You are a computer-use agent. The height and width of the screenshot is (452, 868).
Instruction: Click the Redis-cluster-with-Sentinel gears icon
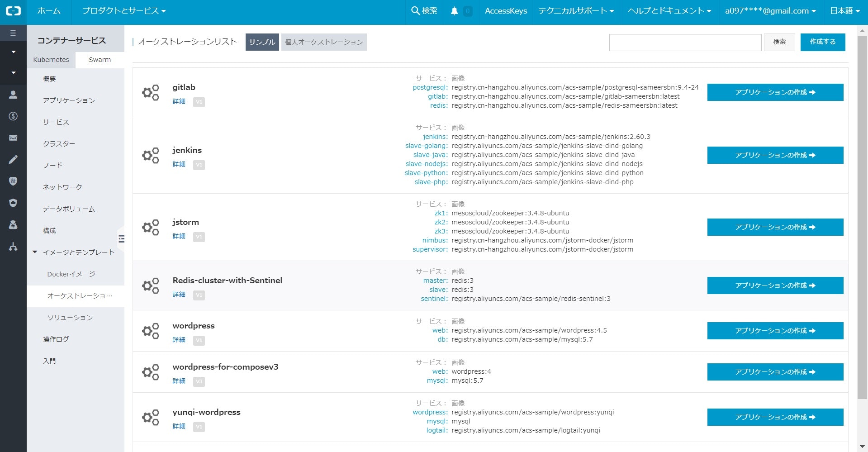pos(151,285)
